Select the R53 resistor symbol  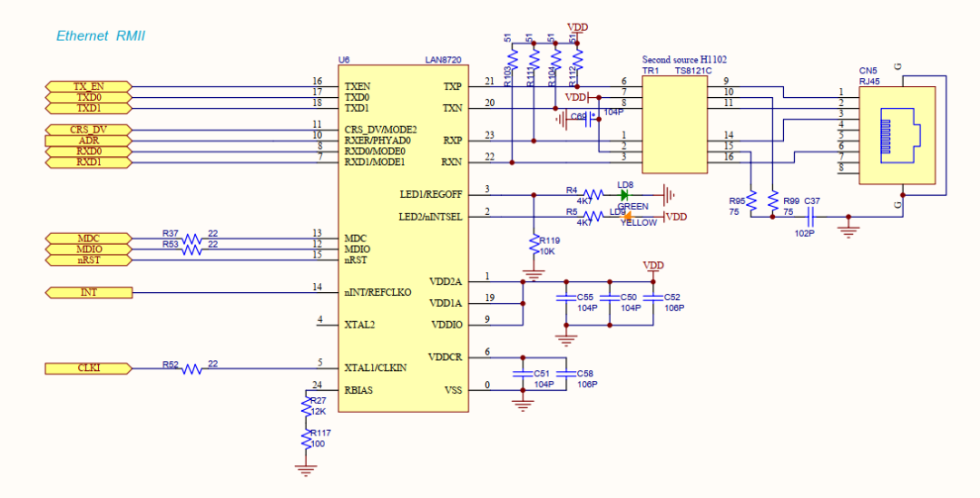[191, 249]
